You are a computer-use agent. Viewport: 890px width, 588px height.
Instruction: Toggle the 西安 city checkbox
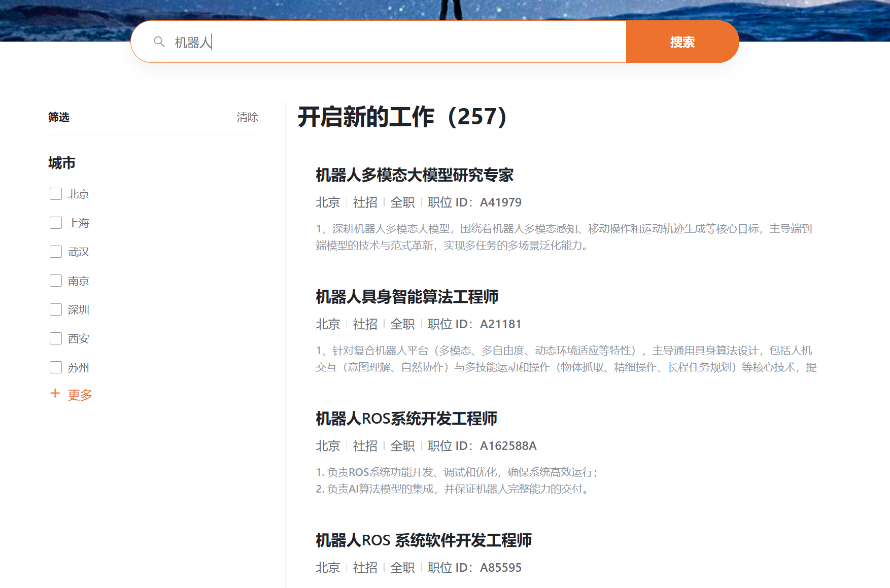(x=55, y=338)
